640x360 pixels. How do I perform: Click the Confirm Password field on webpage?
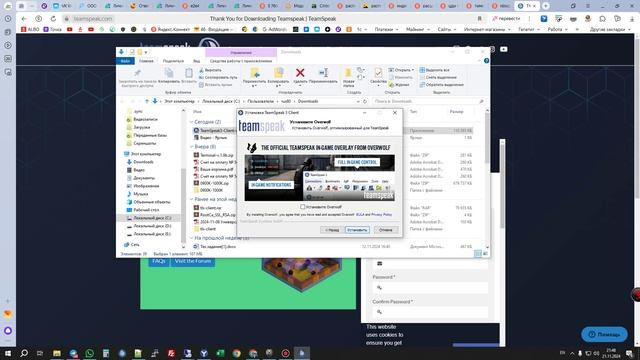(x=430, y=312)
